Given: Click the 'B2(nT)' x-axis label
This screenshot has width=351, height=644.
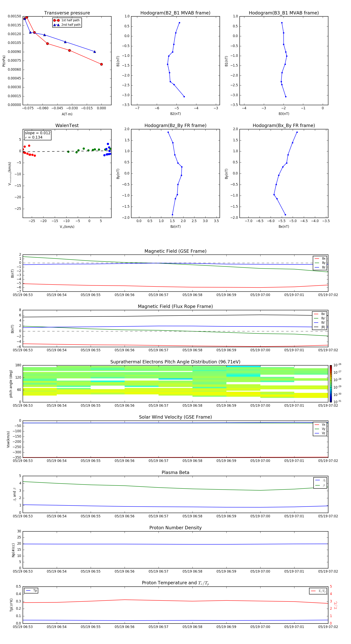Looking at the screenshot, I should point(175,114).
